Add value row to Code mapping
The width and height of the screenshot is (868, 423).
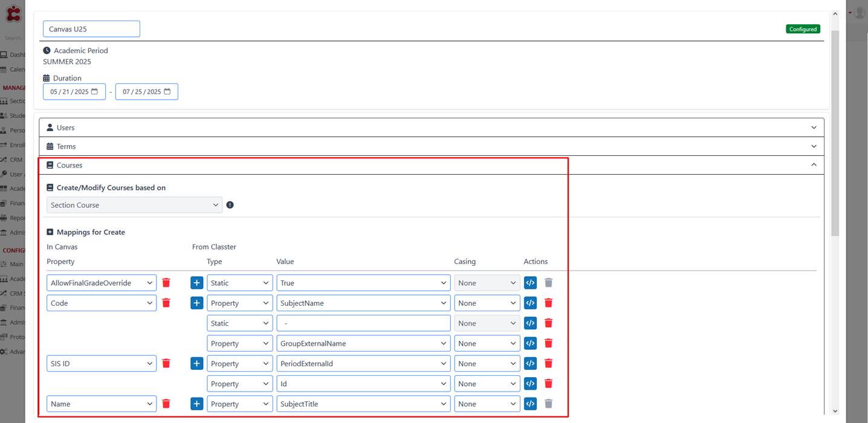196,303
